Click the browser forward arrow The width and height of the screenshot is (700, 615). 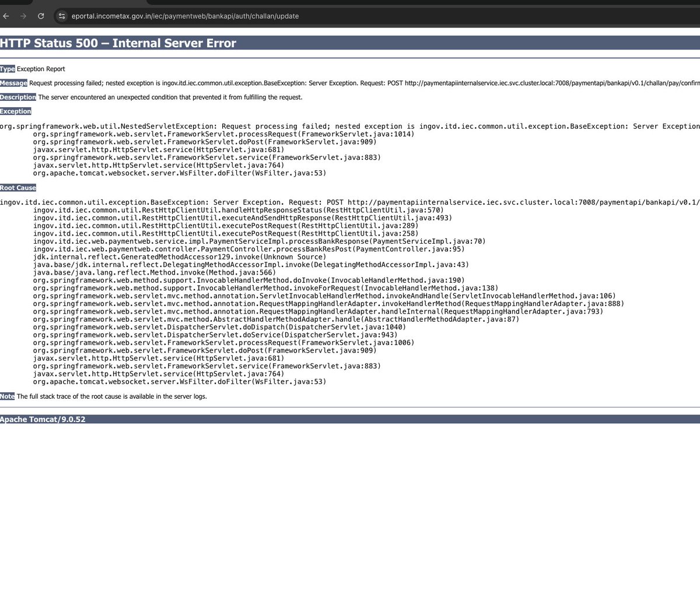click(x=23, y=16)
